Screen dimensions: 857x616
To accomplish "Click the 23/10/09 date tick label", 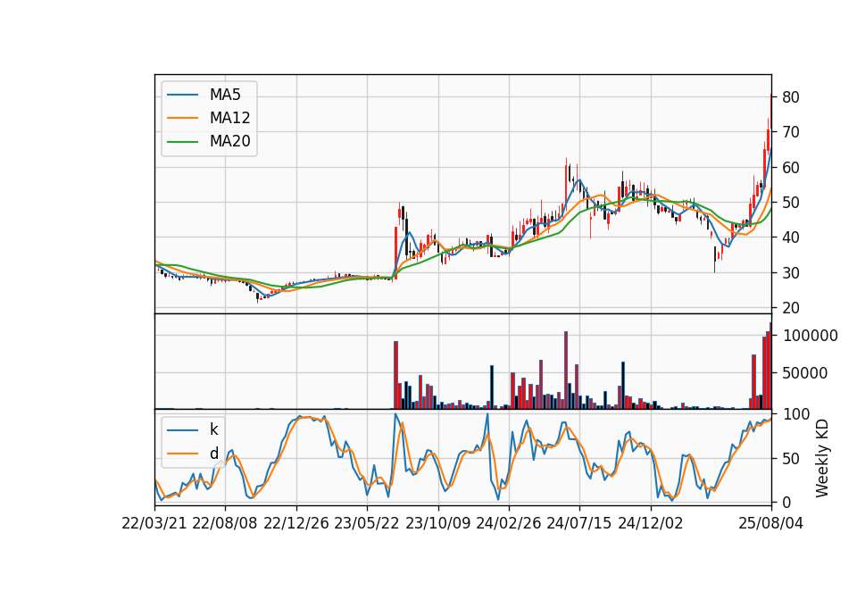I will pos(437,523).
